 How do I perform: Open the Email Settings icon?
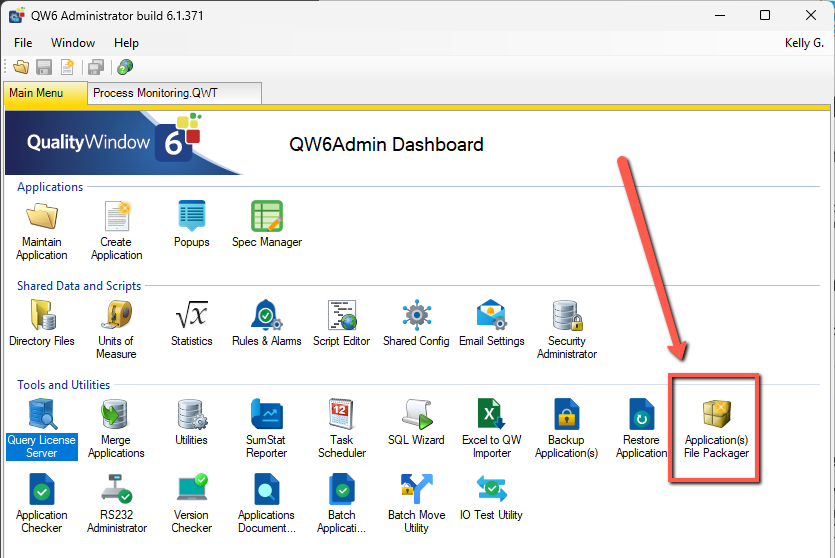pyautogui.click(x=492, y=316)
